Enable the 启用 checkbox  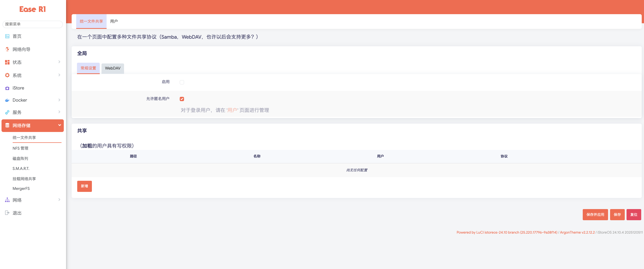[182, 82]
